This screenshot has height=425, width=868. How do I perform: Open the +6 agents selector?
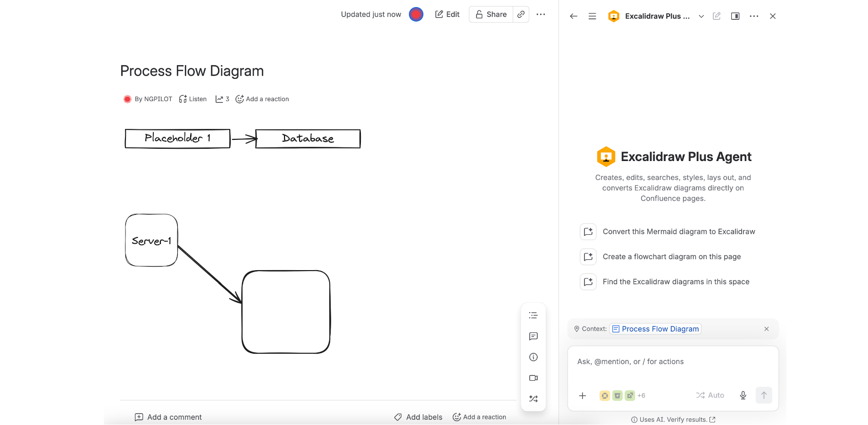click(622, 396)
